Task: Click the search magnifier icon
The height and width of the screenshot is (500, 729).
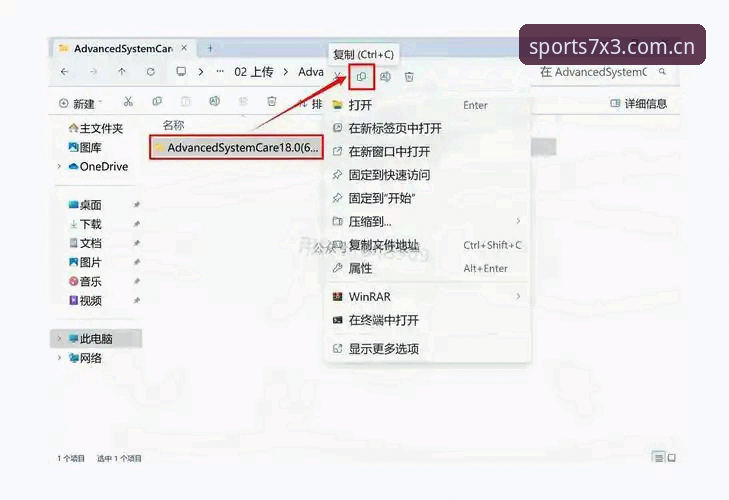Action: [663, 72]
